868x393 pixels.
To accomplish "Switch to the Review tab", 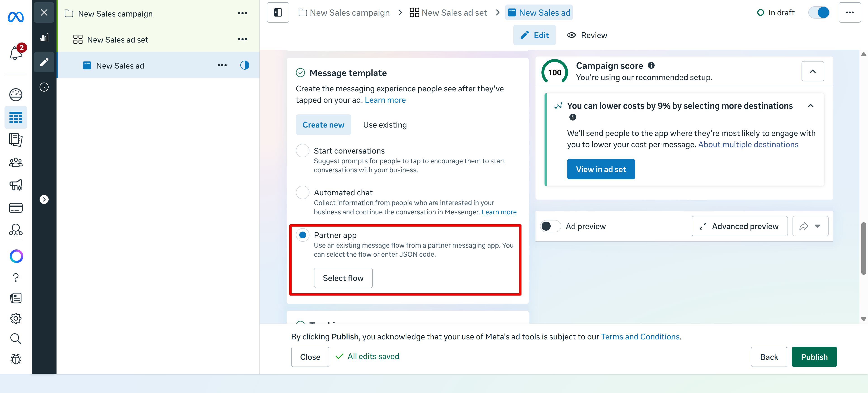I will [587, 35].
